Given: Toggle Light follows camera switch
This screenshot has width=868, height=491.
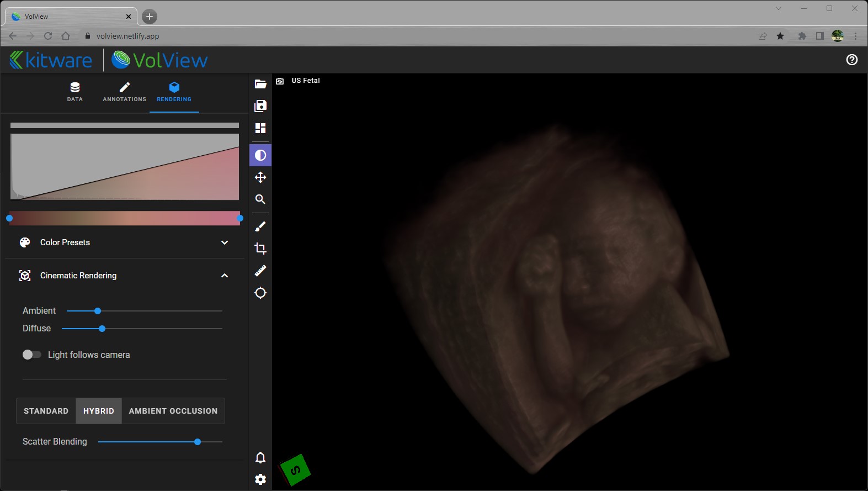Looking at the screenshot, I should pyautogui.click(x=32, y=355).
